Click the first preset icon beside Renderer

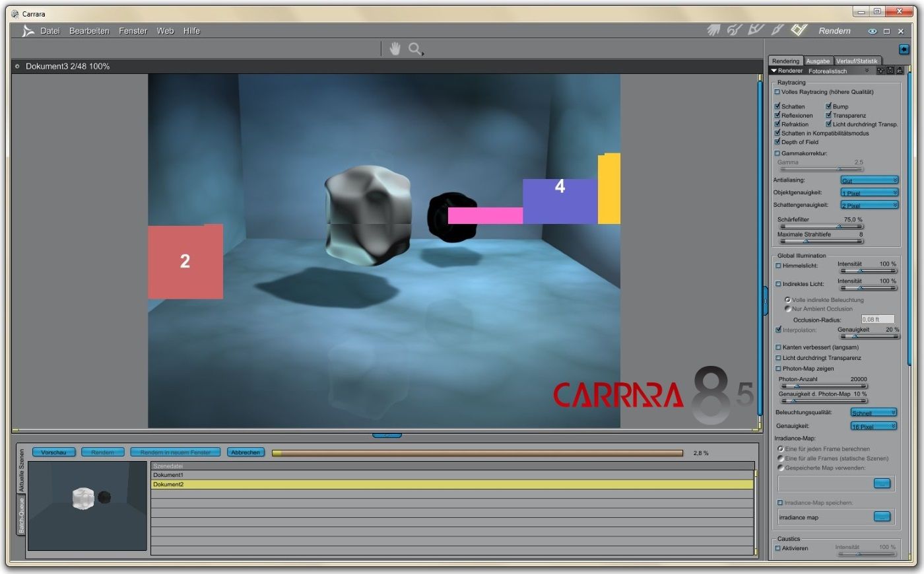[880, 71]
